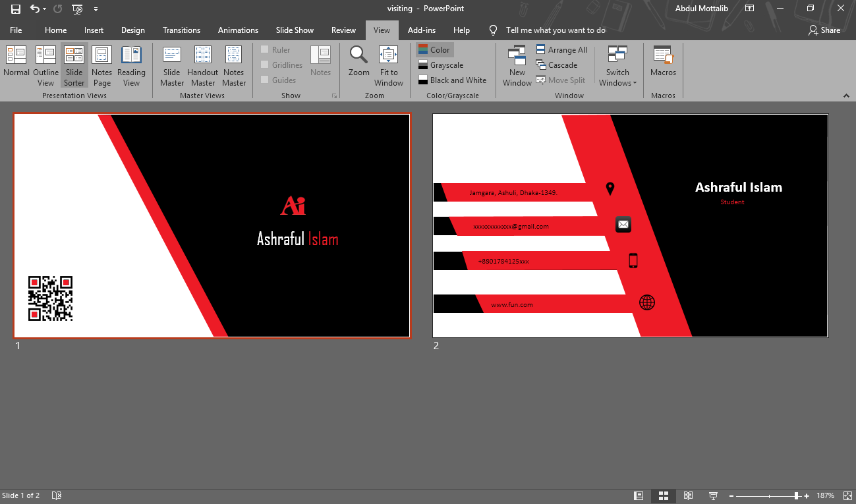
Task: Click the Tell me what you want to do box
Action: click(x=556, y=30)
